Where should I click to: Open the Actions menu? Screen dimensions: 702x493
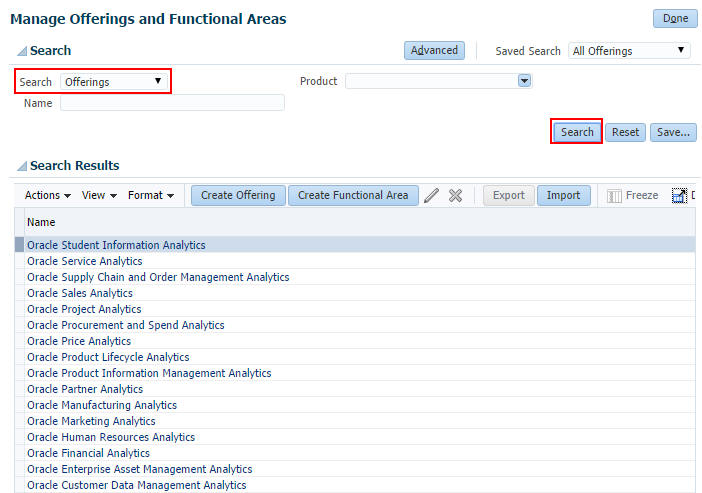pyautogui.click(x=47, y=196)
